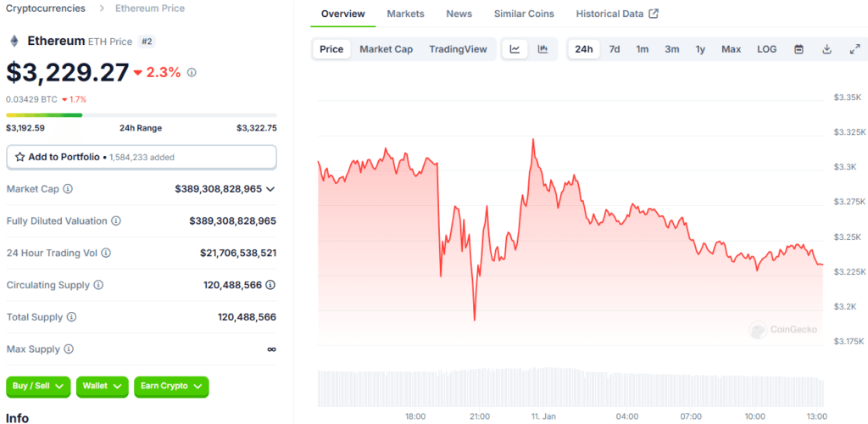Open Total Supply info icon

71,317
